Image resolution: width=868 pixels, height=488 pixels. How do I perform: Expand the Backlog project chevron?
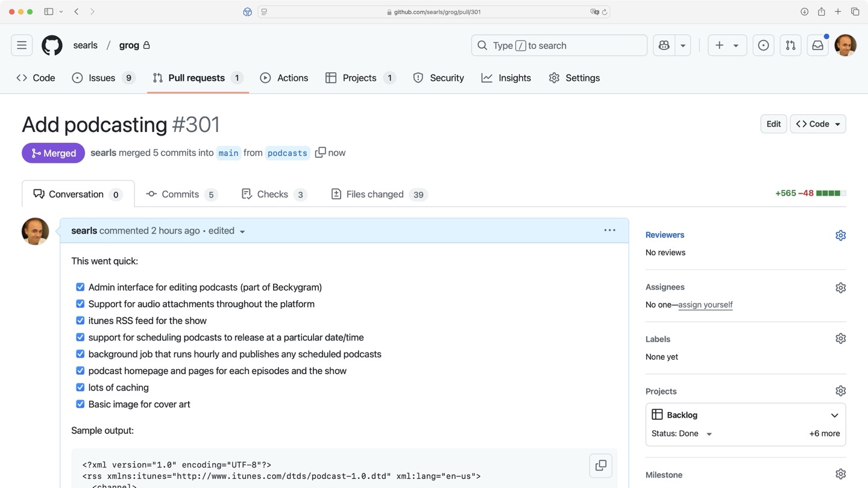(834, 415)
